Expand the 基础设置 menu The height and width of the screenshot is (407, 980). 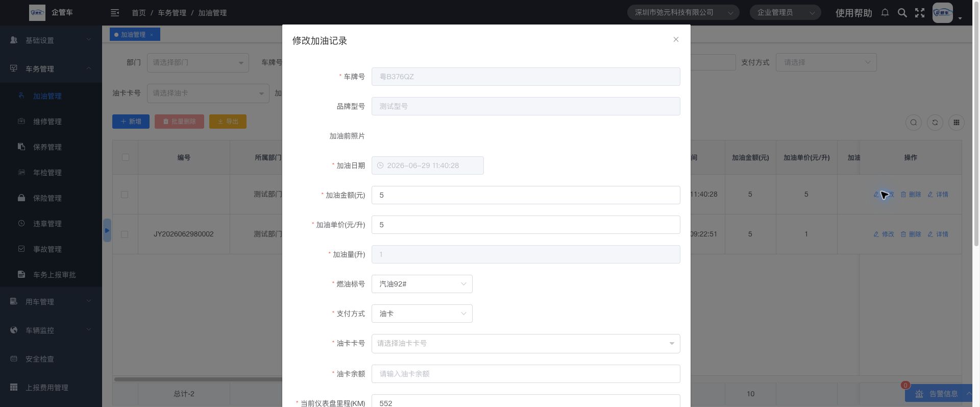point(51,40)
